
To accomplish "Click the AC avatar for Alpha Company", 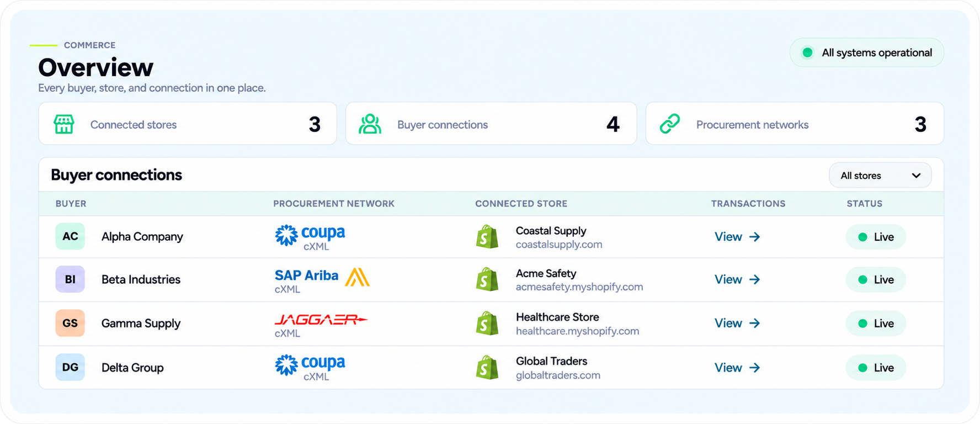I will pos(70,236).
